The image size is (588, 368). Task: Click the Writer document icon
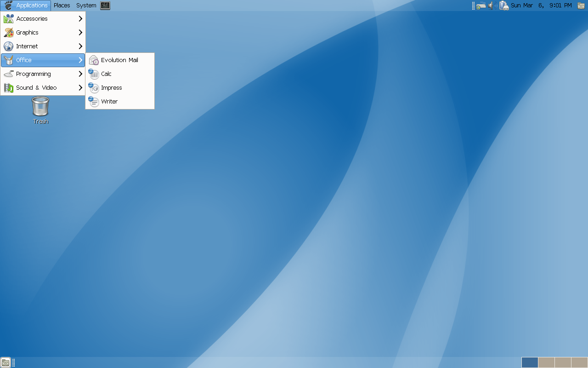94,102
